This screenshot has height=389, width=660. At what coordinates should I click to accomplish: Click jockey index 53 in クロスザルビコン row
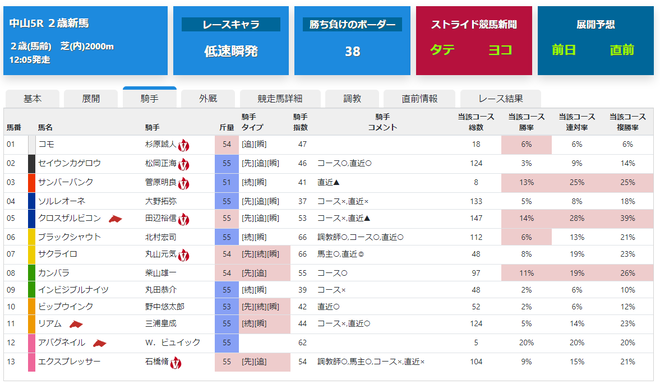pos(302,218)
